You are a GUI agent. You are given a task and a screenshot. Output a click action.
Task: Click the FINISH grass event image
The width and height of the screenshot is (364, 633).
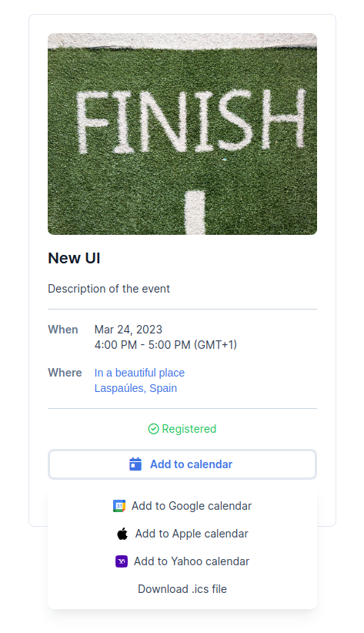(182, 134)
